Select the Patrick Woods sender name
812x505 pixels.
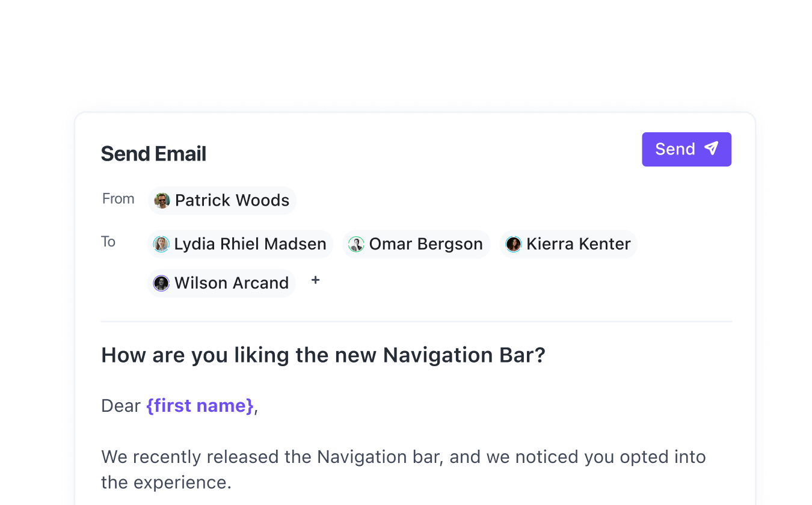[x=232, y=200]
